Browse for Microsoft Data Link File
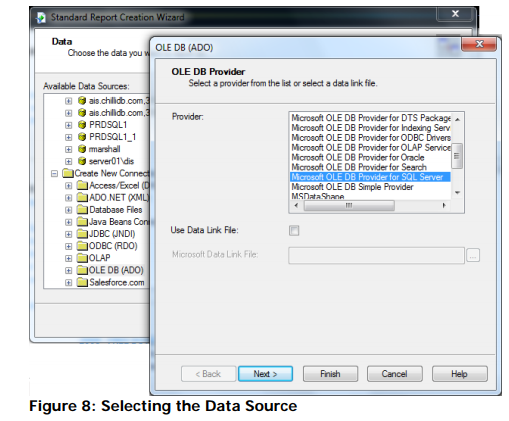The height and width of the screenshot is (421, 509). tap(473, 255)
